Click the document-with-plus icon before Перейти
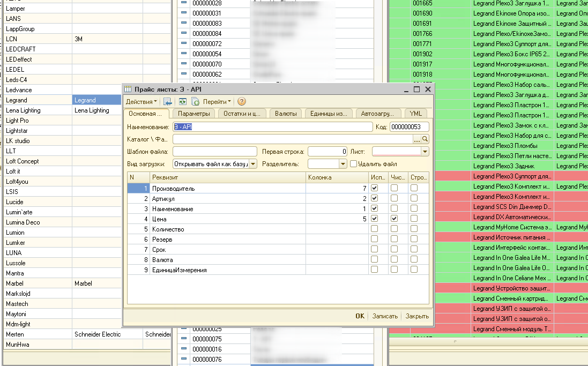The height and width of the screenshot is (366, 588). point(196,101)
